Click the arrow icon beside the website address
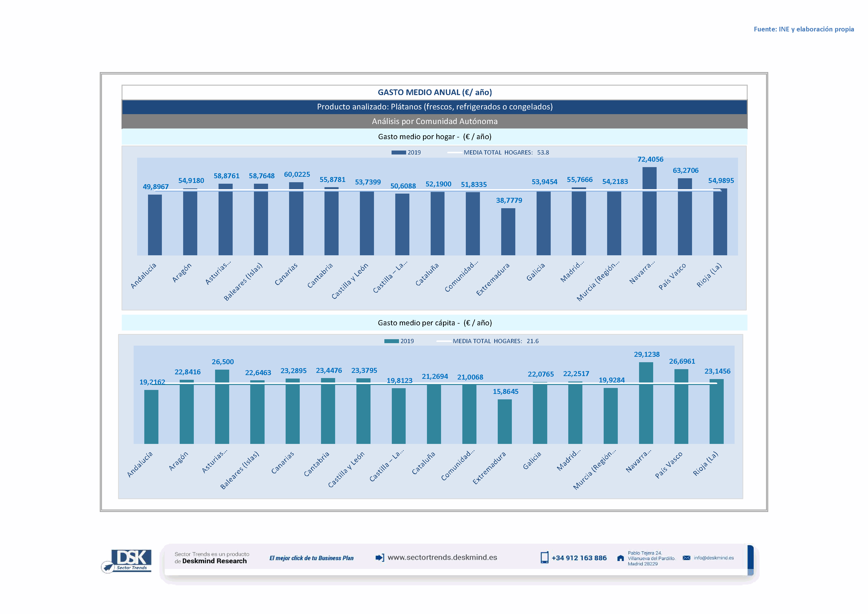 (x=380, y=557)
